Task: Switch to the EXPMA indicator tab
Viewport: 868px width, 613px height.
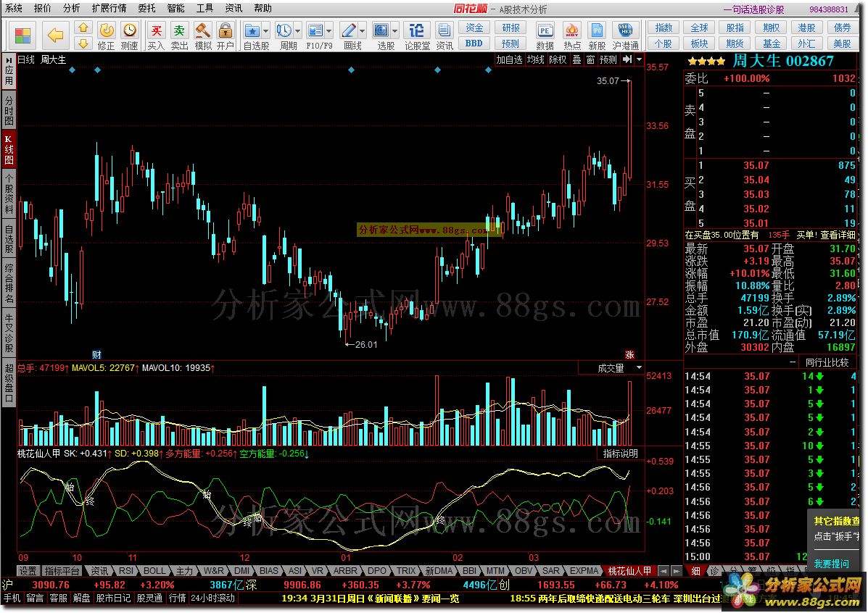Action: [584, 571]
